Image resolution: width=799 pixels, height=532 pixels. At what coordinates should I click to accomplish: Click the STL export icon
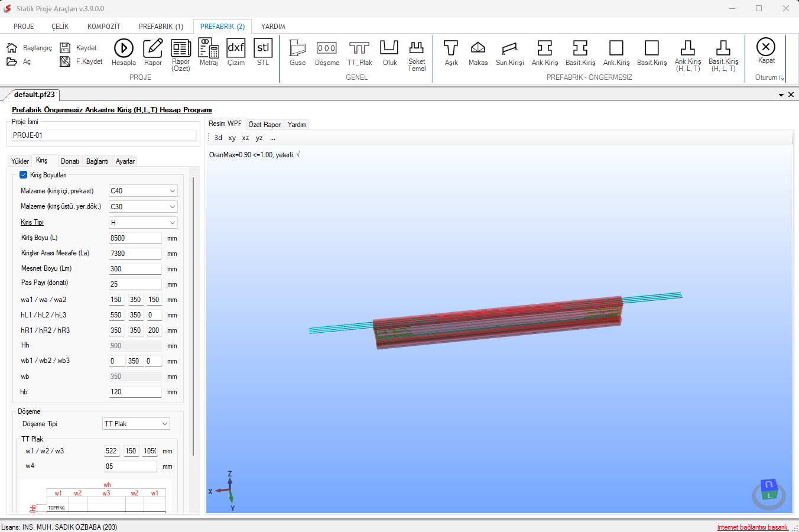[x=263, y=52]
